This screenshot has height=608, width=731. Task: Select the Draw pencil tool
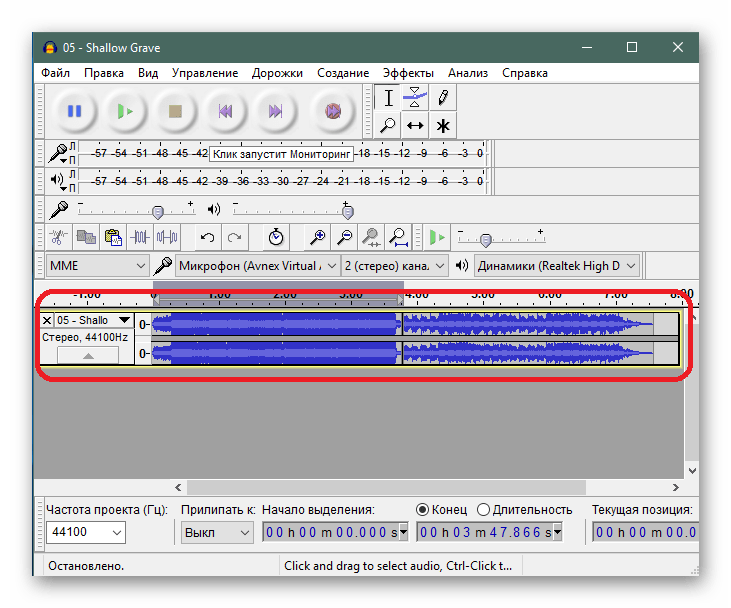click(x=442, y=98)
